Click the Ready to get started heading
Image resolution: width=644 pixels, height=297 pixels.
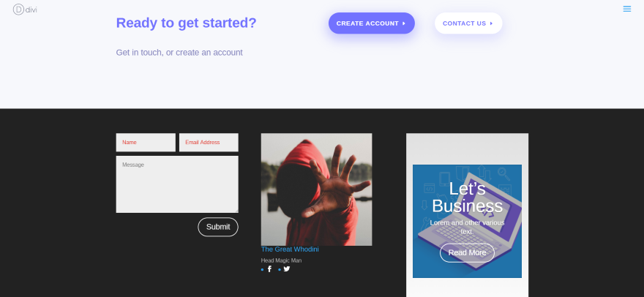pyautogui.click(x=186, y=23)
